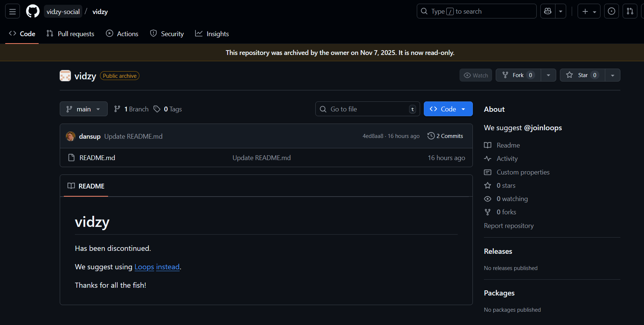The image size is (644, 325).
Task: Focus the Go to file search field
Action: click(367, 109)
